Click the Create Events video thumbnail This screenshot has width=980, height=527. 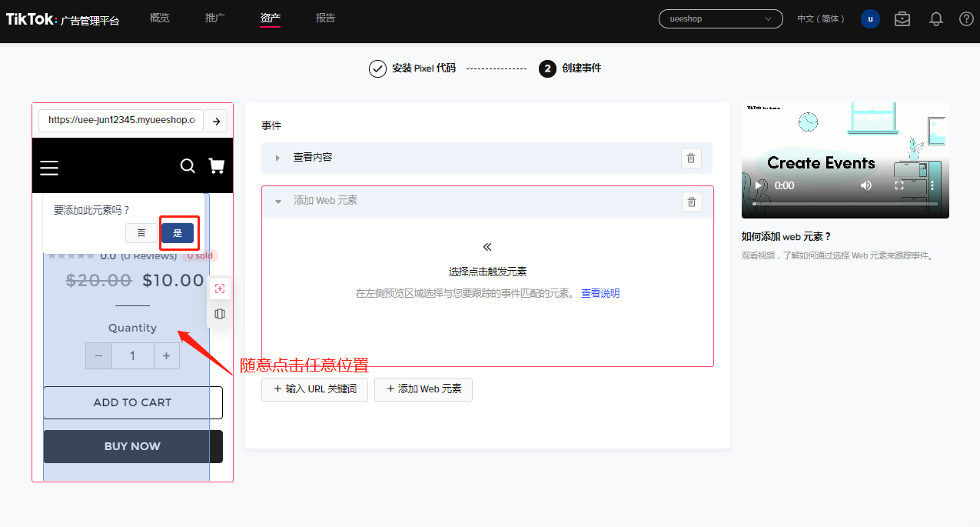(x=845, y=160)
